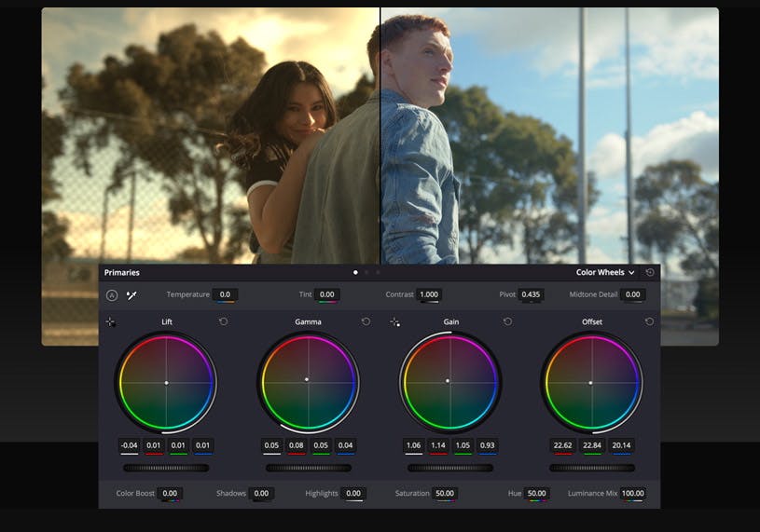Reset the Gamma color wheel
This screenshot has height=532, width=760.
366,322
